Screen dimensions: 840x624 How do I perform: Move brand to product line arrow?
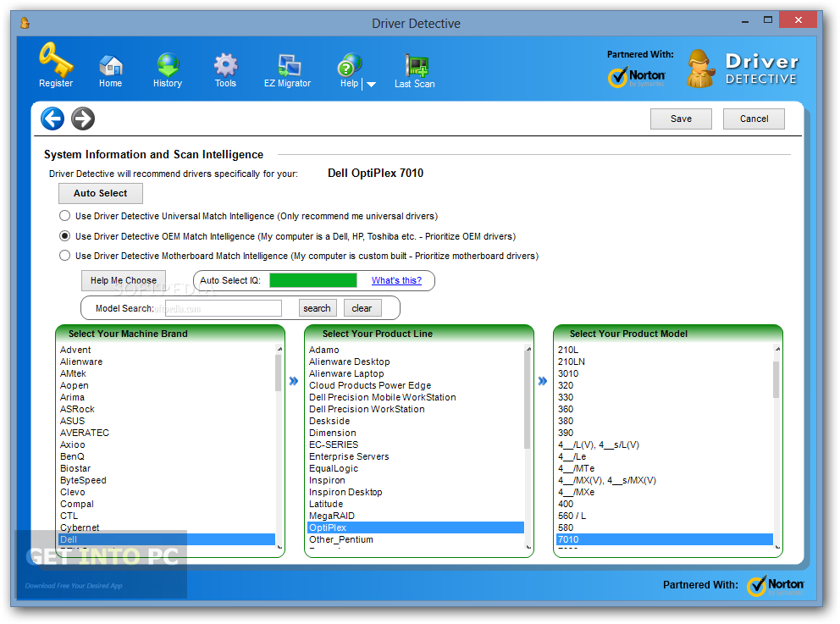pyautogui.click(x=294, y=381)
